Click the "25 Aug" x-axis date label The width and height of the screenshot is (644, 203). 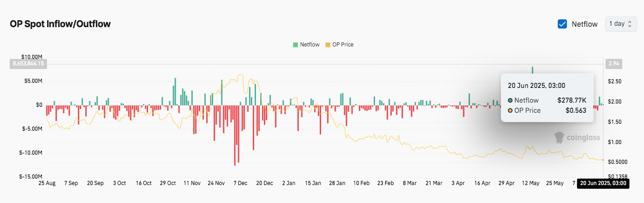[x=47, y=183]
